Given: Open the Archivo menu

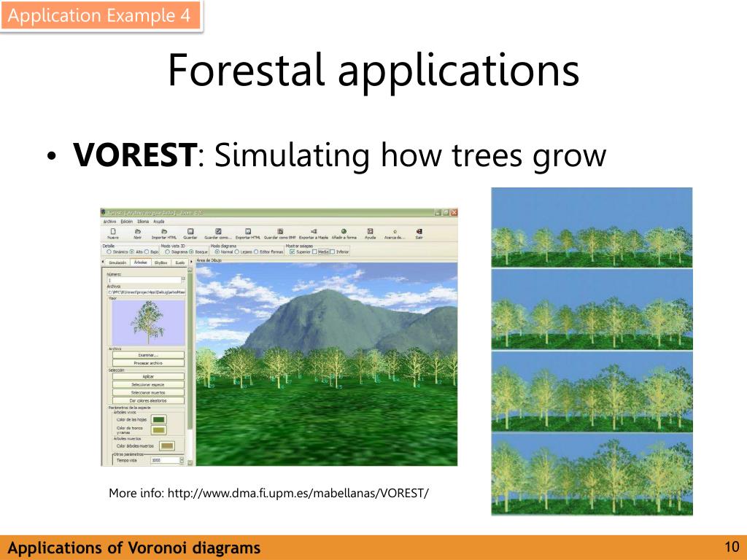Looking at the screenshot, I should [109, 222].
